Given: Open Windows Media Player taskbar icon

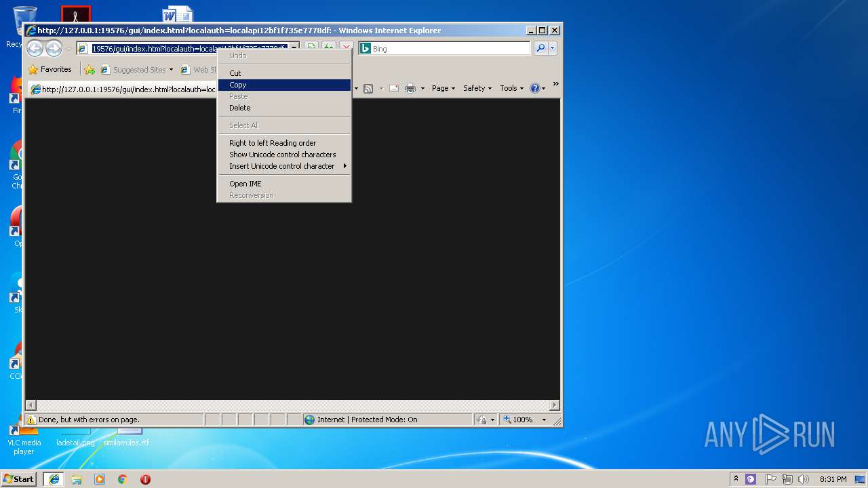Looking at the screenshot, I should [100, 479].
